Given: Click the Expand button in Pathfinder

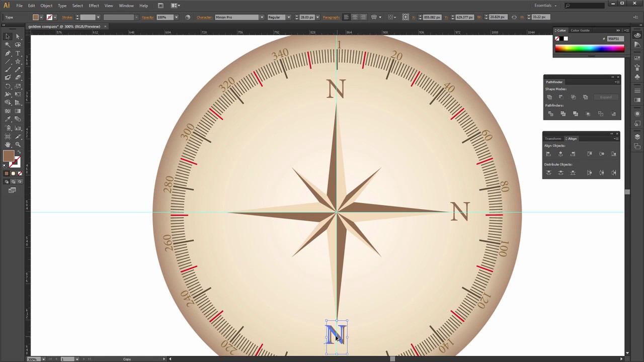Looking at the screenshot, I should tap(606, 97).
